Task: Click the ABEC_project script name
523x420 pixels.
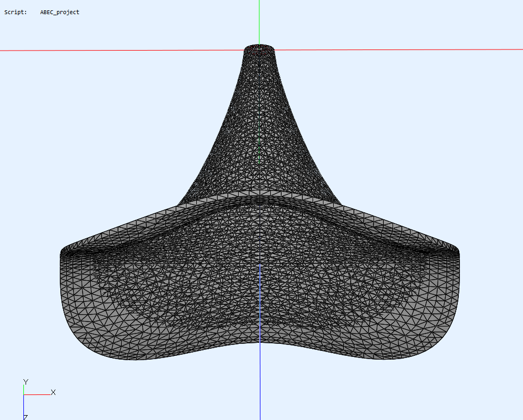Action: (x=60, y=13)
